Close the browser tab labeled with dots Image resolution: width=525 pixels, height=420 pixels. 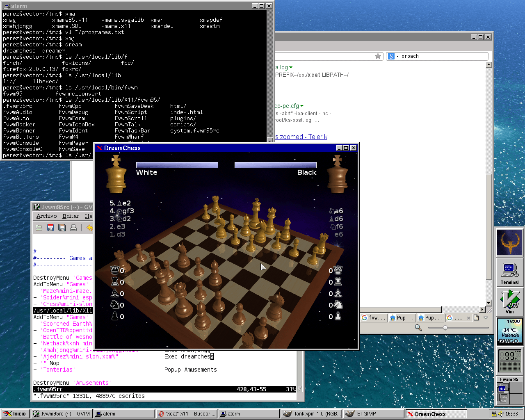click(x=468, y=318)
